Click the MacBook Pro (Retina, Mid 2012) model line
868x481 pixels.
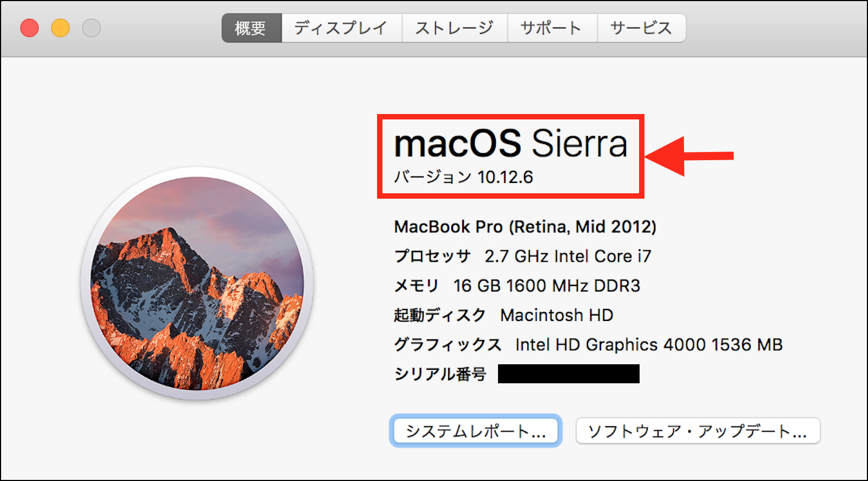[x=525, y=227]
